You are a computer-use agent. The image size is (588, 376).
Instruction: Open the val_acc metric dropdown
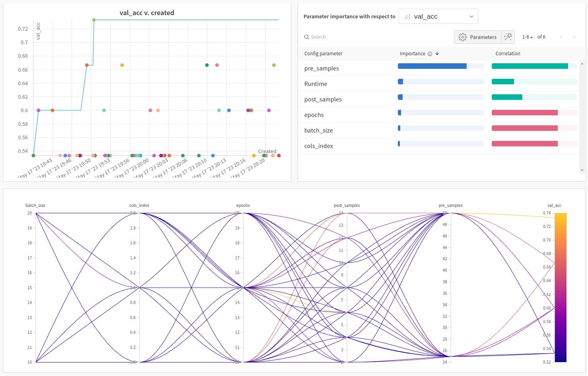point(438,17)
